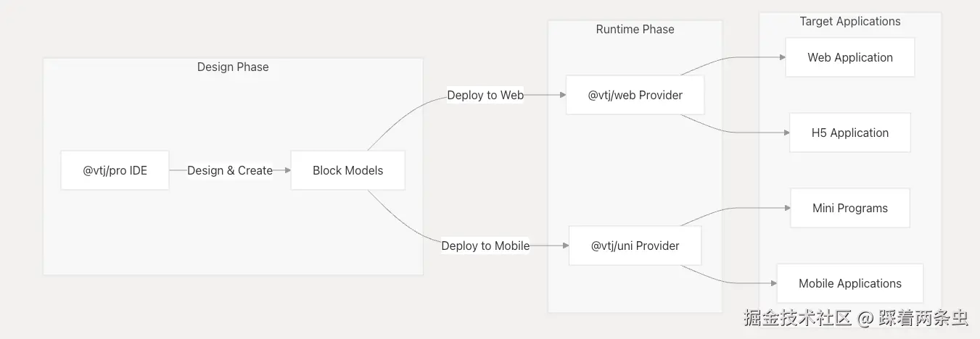Select the Block Models node
The height and width of the screenshot is (339, 980).
(x=347, y=170)
